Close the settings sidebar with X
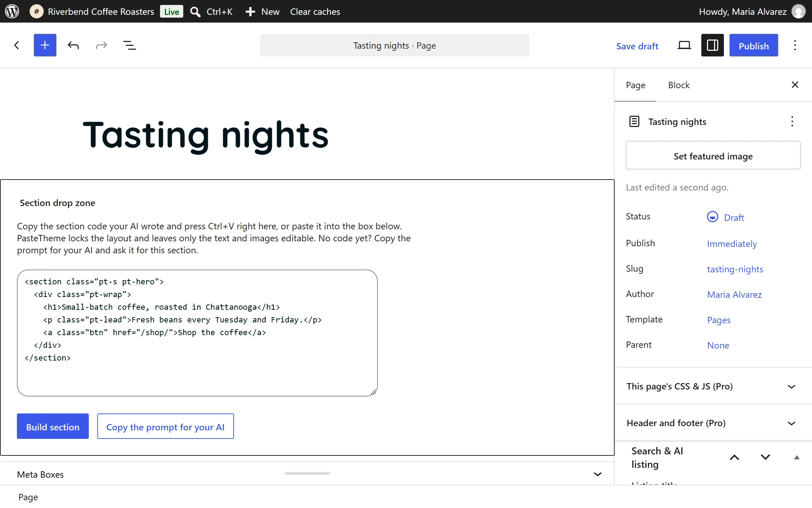Screen dimensions: 812x508 tap(795, 85)
